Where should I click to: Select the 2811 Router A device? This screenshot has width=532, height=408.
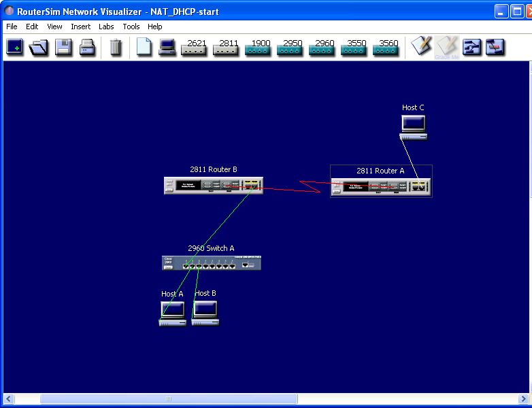coord(381,187)
